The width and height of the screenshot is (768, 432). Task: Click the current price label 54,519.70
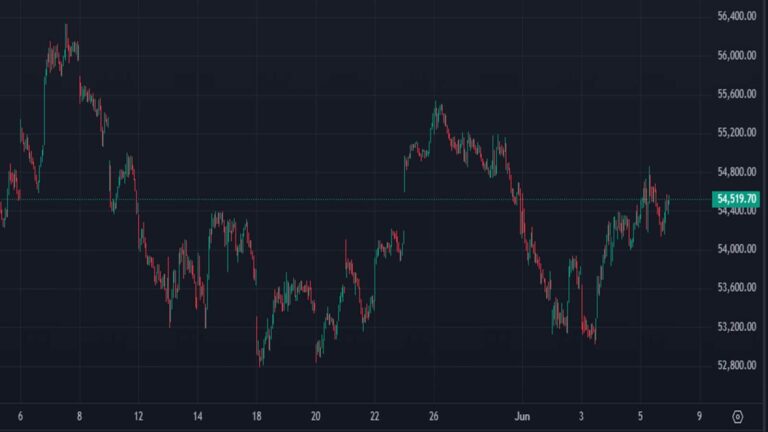[736, 199]
